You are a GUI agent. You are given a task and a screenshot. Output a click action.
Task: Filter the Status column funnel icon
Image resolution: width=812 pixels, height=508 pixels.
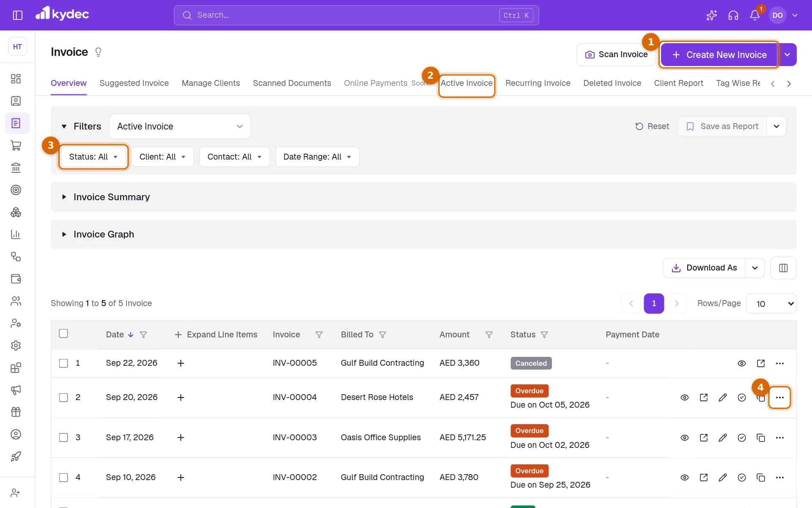(544, 335)
